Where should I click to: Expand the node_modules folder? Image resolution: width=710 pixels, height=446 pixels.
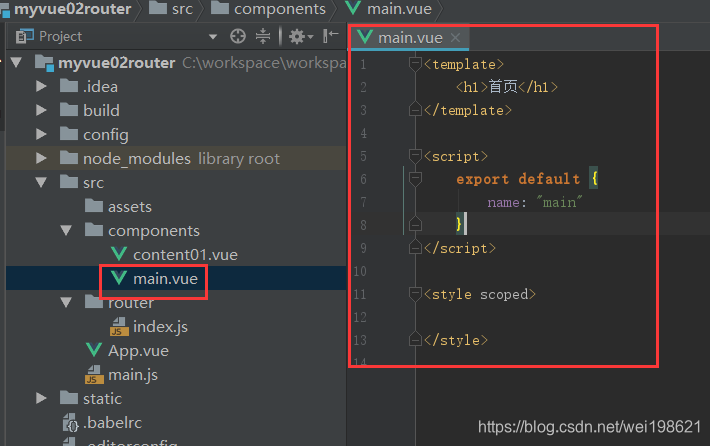click(x=41, y=158)
